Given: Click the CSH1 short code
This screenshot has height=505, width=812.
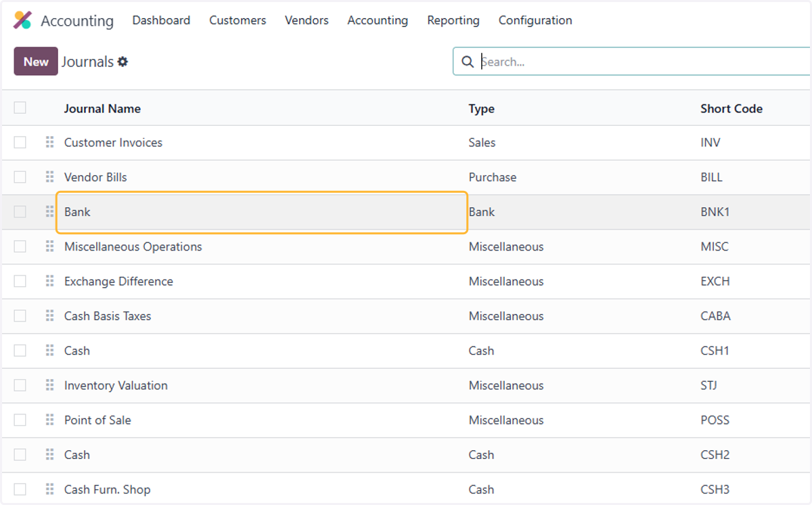Looking at the screenshot, I should point(715,351).
